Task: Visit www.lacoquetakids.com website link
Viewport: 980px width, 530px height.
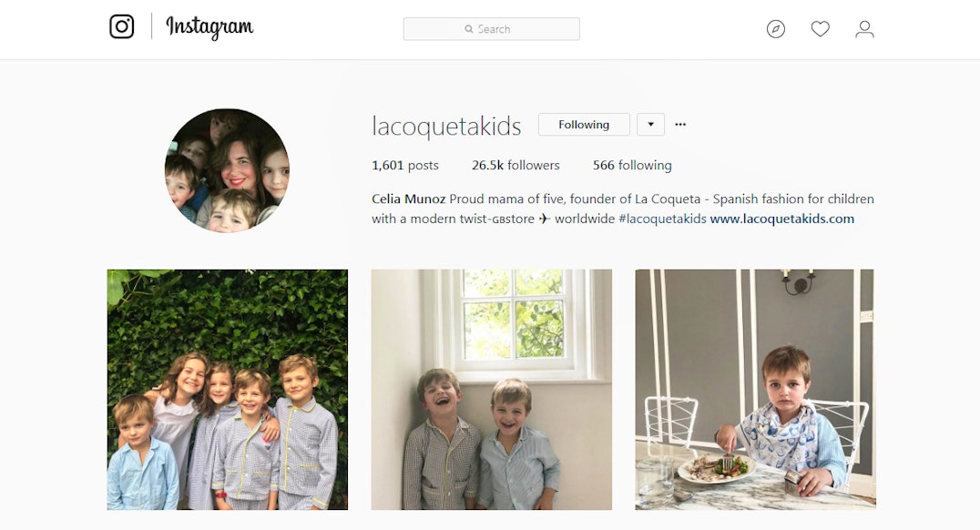Action: point(781,219)
